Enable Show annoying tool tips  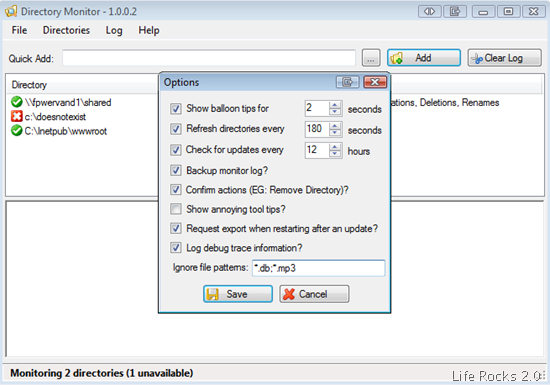pyautogui.click(x=175, y=209)
